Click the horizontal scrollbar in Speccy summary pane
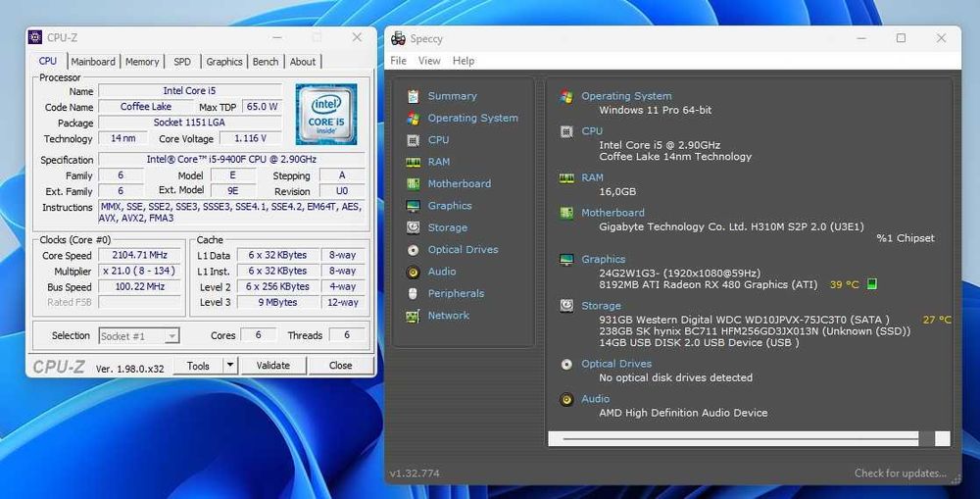Image resolution: width=980 pixels, height=499 pixels. [749, 438]
